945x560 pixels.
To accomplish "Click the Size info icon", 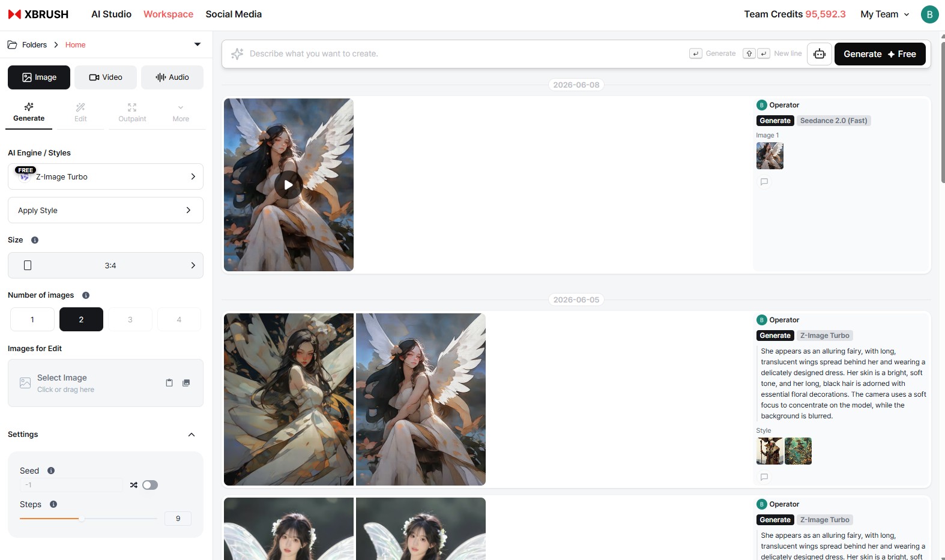I will [35, 240].
